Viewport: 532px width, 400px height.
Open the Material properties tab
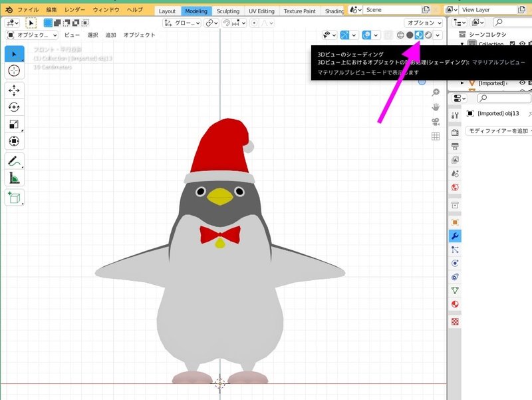coord(455,304)
